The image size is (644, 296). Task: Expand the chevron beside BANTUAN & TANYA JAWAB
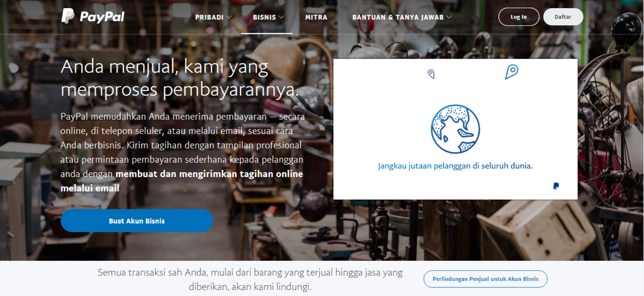[449, 17]
